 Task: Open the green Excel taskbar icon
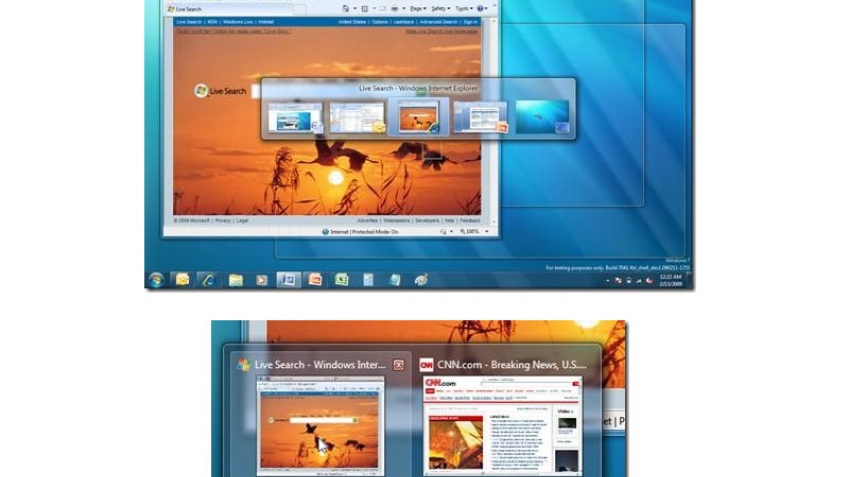pyautogui.click(x=341, y=280)
